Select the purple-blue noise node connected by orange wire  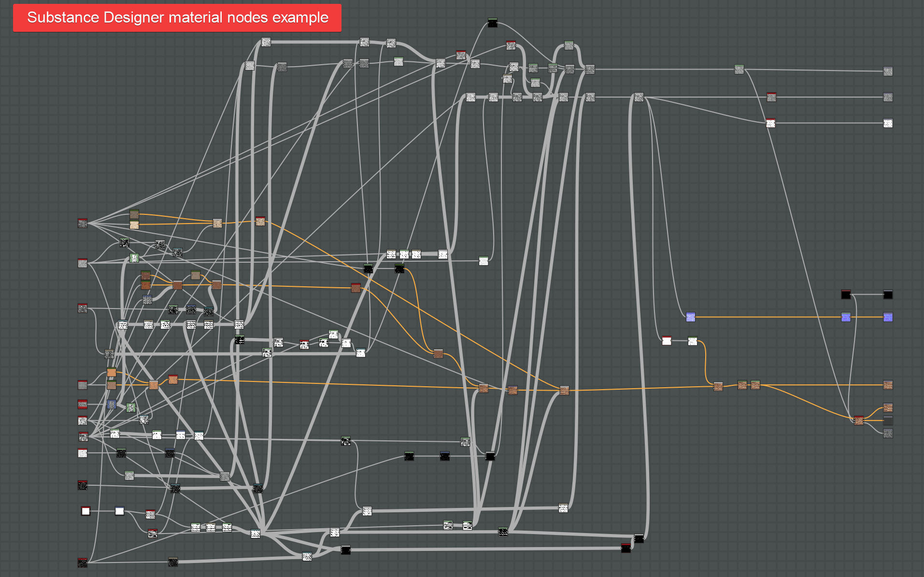coord(691,317)
